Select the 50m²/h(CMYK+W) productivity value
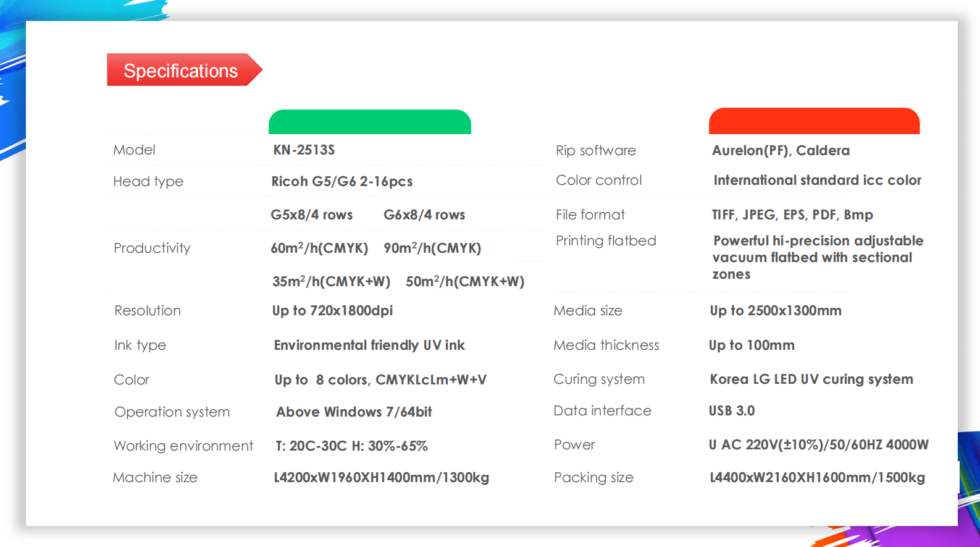This screenshot has width=980, height=547. pos(464,282)
